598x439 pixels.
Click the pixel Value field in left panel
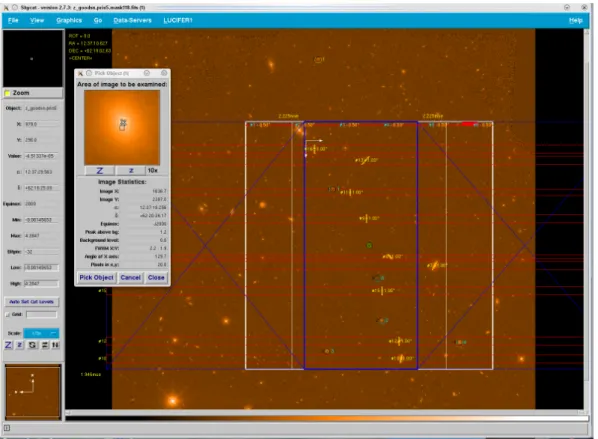tap(42, 156)
